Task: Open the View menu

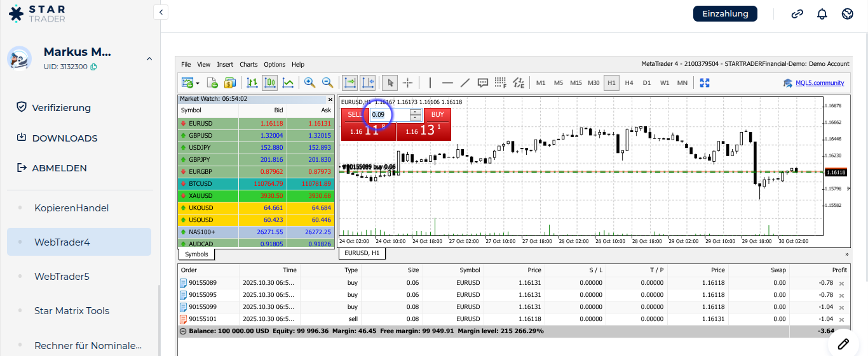Action: click(203, 64)
